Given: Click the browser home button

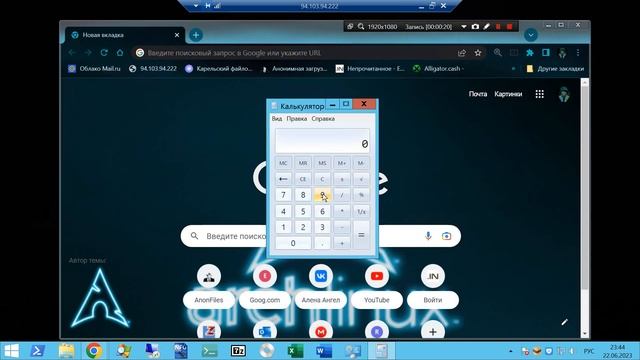Looking at the screenshot, I should 120,53.
